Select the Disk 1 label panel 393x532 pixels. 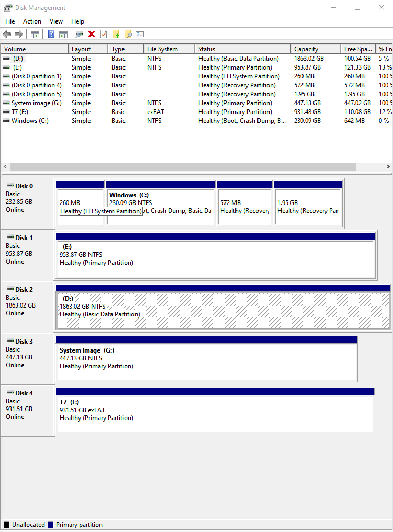(x=28, y=255)
